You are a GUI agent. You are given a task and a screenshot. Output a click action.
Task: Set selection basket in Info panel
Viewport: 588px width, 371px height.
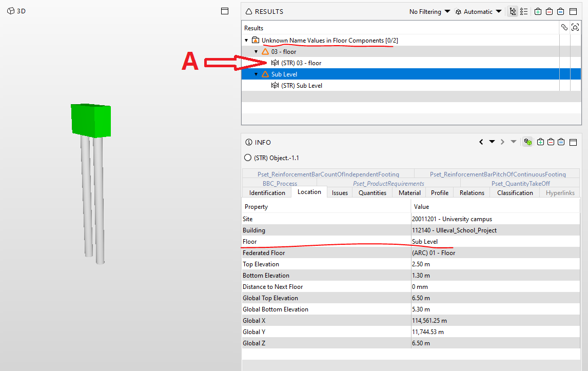(x=561, y=142)
